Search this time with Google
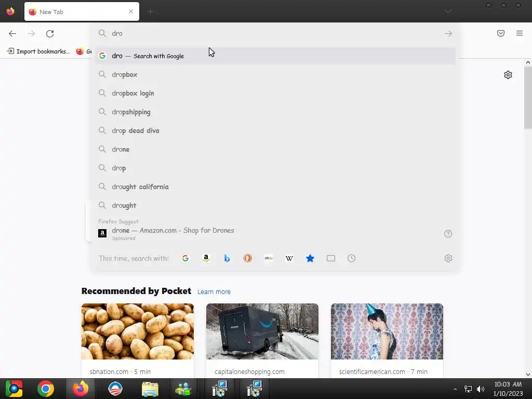 (185, 258)
